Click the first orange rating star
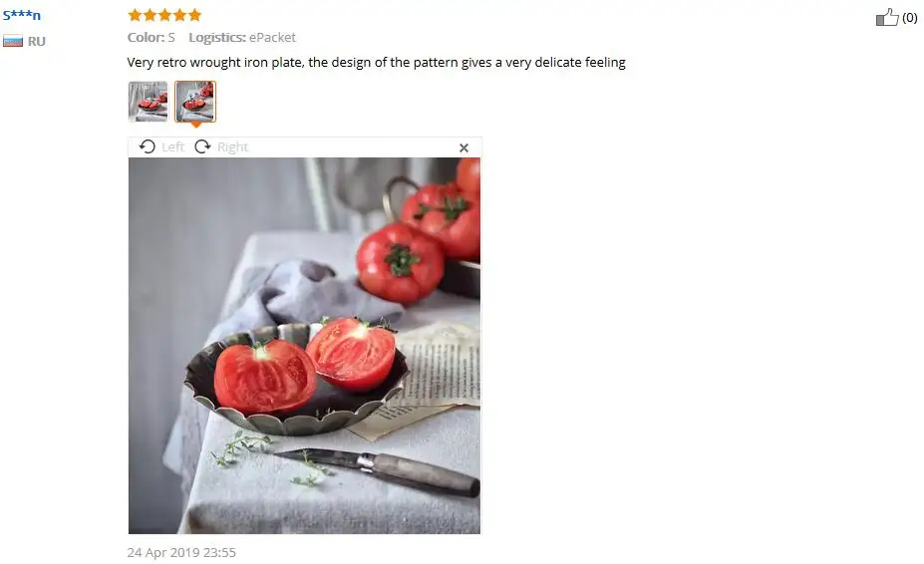This screenshot has width=924, height=564. (x=135, y=15)
